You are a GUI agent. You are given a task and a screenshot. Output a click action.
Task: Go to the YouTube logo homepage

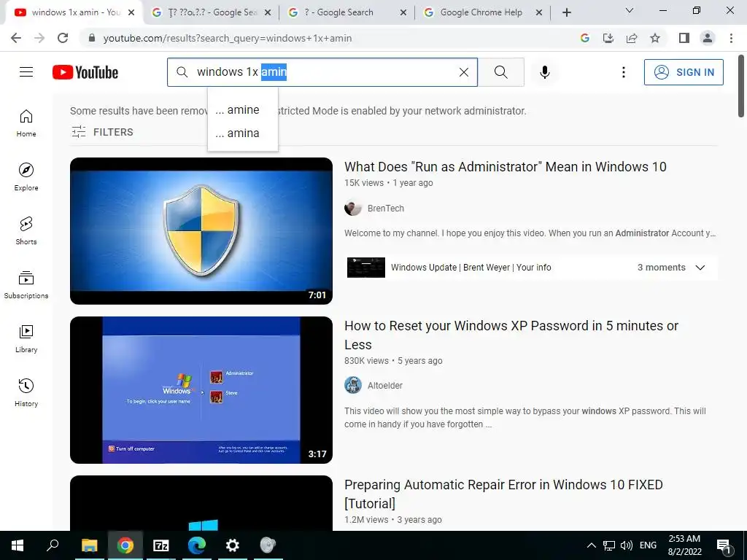(85, 72)
